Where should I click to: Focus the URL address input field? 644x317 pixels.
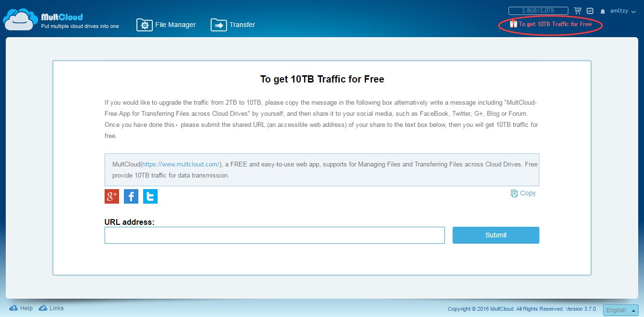click(x=275, y=235)
